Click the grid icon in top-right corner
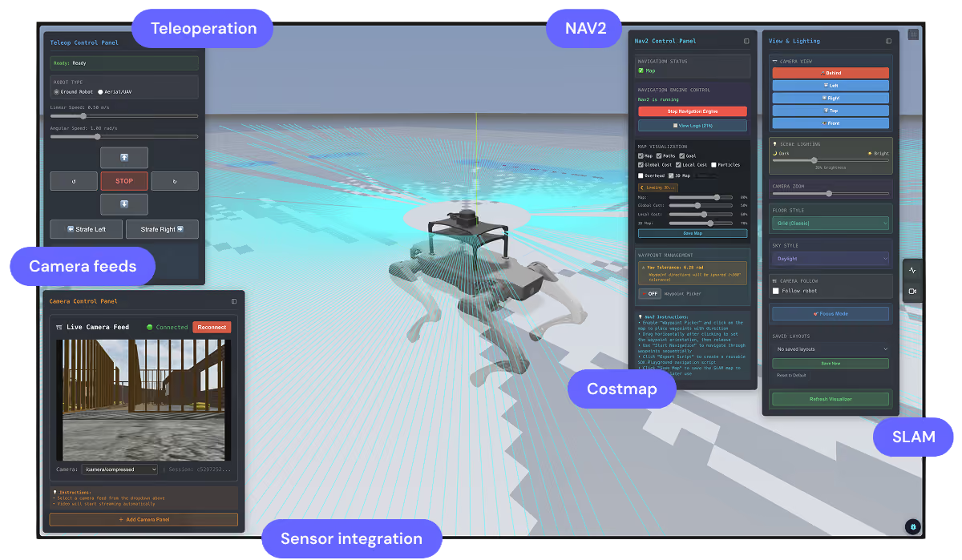This screenshot has width=962, height=560. (913, 34)
